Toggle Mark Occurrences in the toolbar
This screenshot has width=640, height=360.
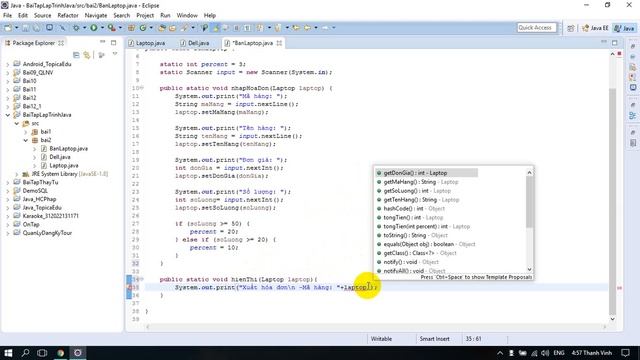pos(216,28)
